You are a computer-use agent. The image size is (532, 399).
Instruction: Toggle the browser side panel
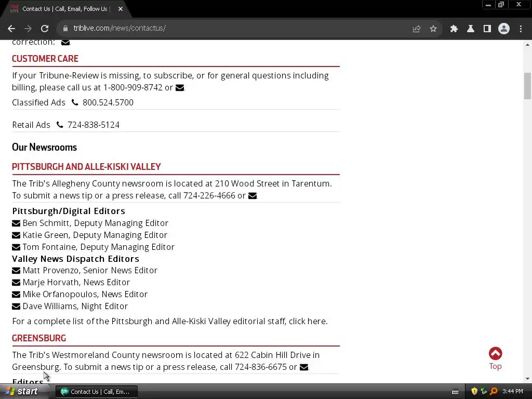tap(487, 29)
